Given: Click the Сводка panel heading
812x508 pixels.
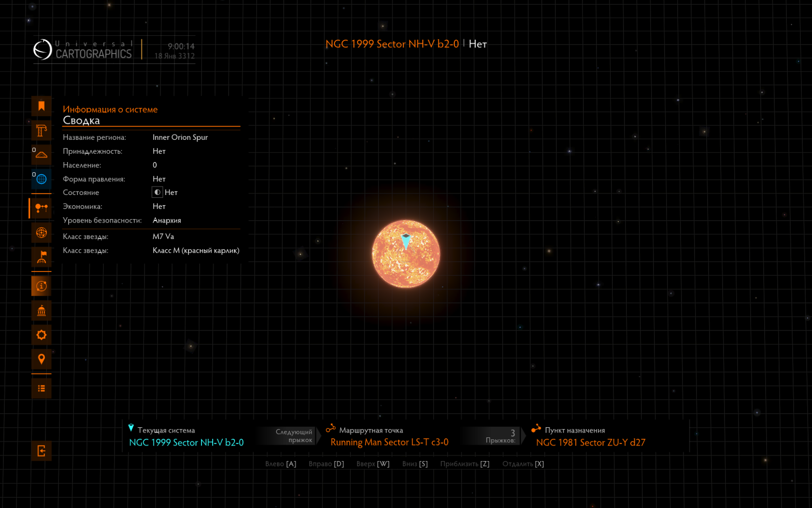Looking at the screenshot, I should [81, 120].
